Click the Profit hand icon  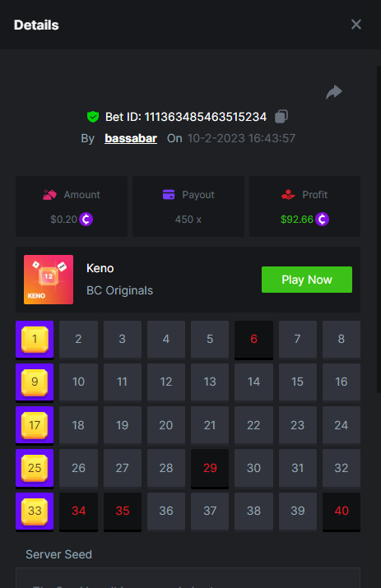pos(288,195)
